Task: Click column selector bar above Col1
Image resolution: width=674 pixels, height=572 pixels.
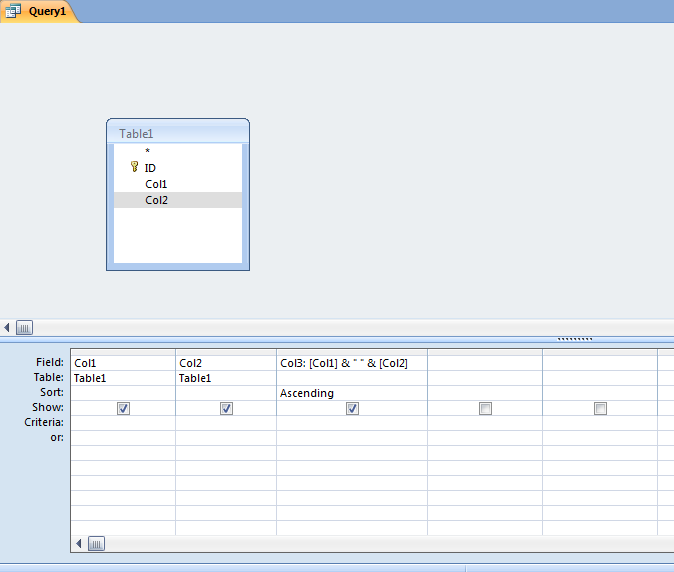Action: (123, 352)
